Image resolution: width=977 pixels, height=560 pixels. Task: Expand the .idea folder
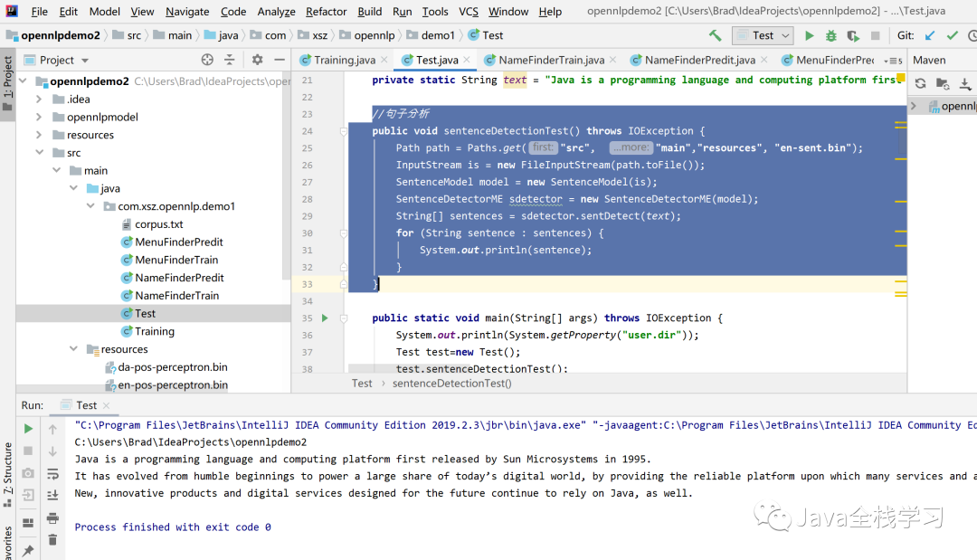pyautogui.click(x=39, y=99)
